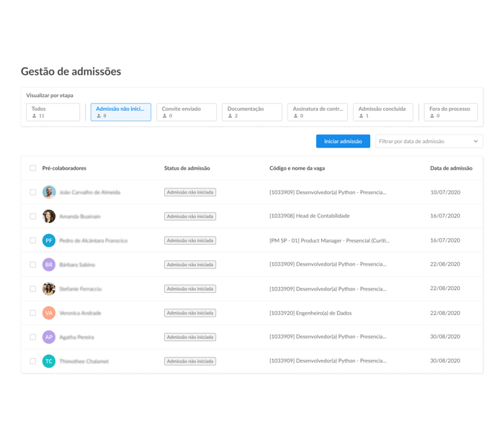Check the box for Amanda Buainain
Viewport: 504px width, 436px height.
click(33, 217)
